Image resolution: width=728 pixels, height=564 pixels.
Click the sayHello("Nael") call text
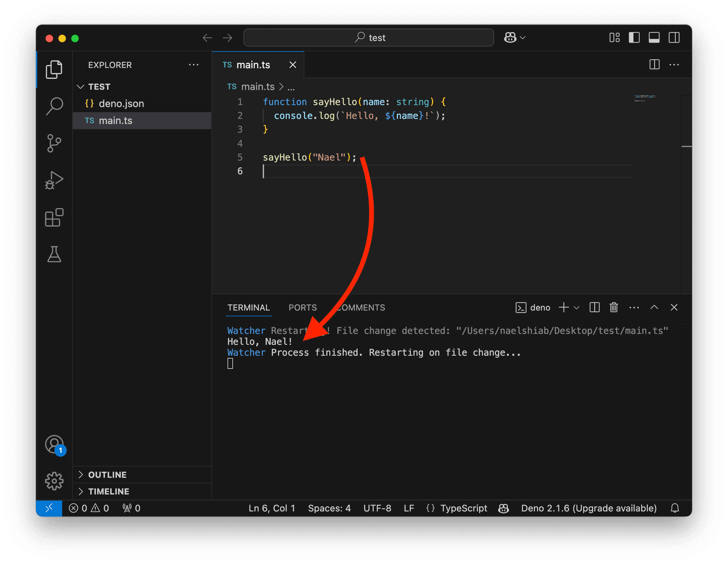click(x=310, y=157)
